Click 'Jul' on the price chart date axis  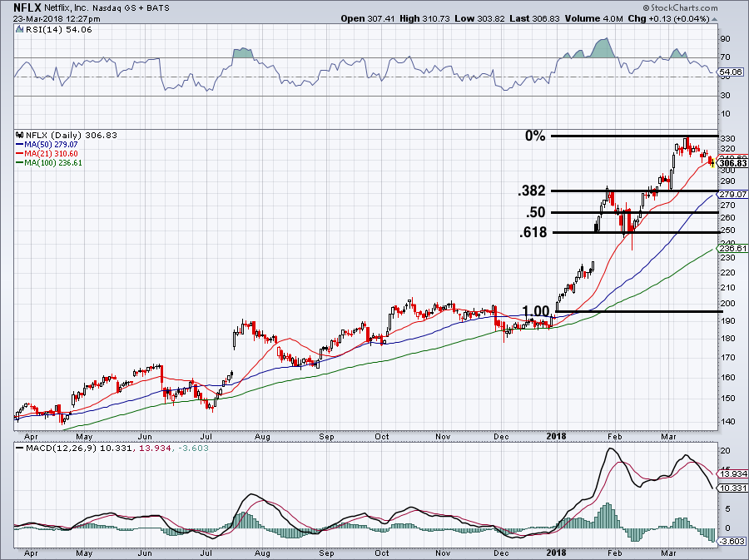(x=206, y=437)
